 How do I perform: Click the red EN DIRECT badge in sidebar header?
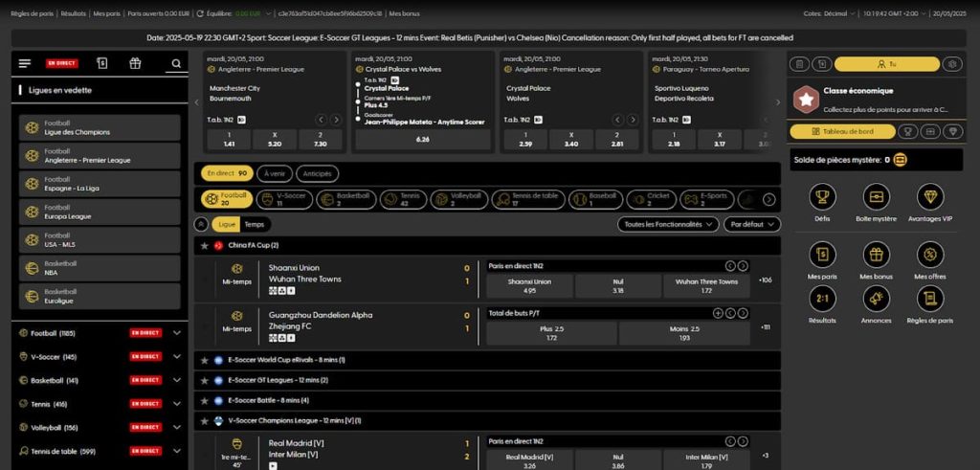[62, 63]
